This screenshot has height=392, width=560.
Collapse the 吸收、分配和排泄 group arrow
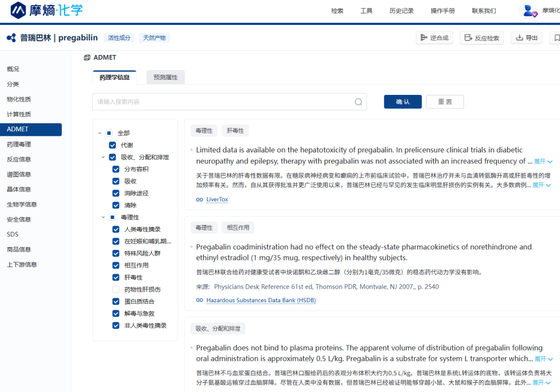click(103, 157)
